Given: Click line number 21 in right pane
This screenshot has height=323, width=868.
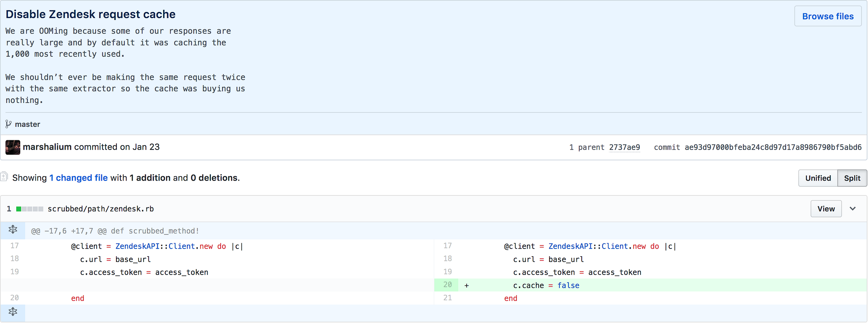Looking at the screenshot, I should [x=447, y=298].
